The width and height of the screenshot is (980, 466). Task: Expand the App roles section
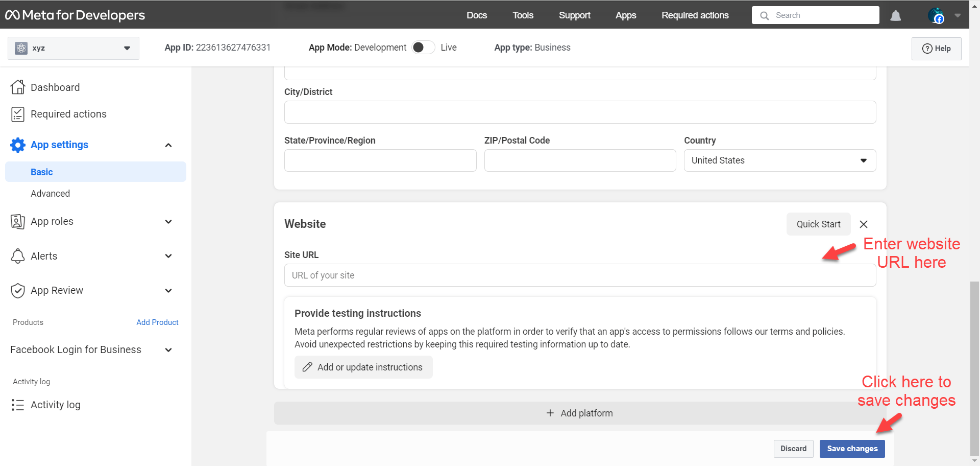click(x=168, y=222)
